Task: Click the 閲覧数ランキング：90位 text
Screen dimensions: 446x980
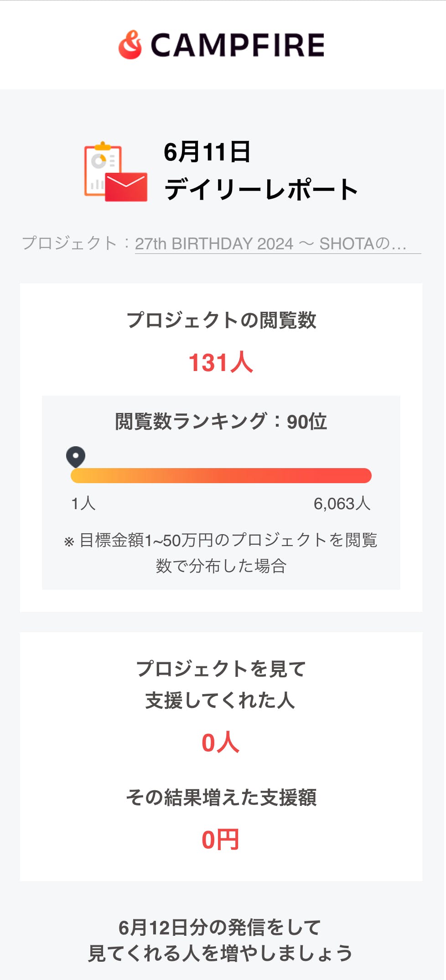Action: point(221,421)
